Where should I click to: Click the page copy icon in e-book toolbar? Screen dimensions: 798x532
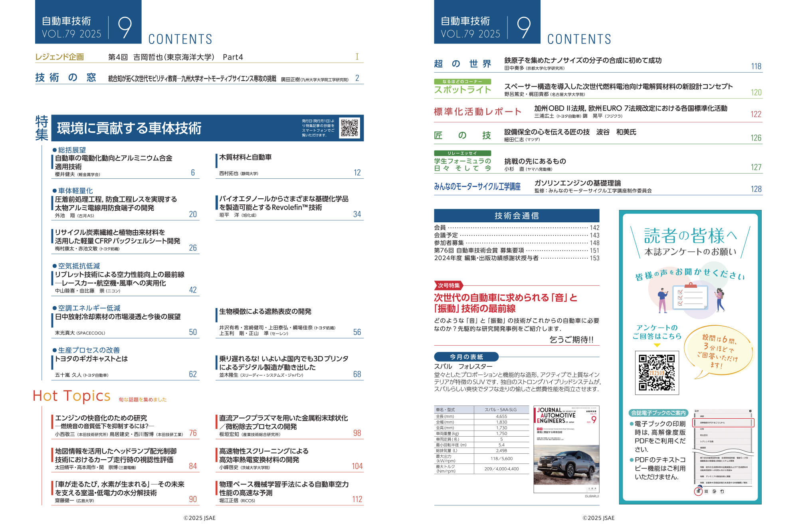(722, 491)
